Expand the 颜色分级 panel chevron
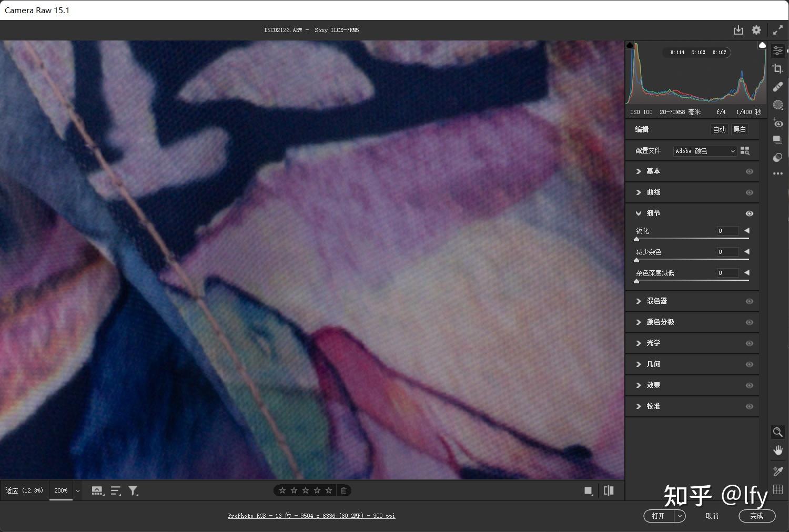The image size is (789, 532). click(x=639, y=322)
